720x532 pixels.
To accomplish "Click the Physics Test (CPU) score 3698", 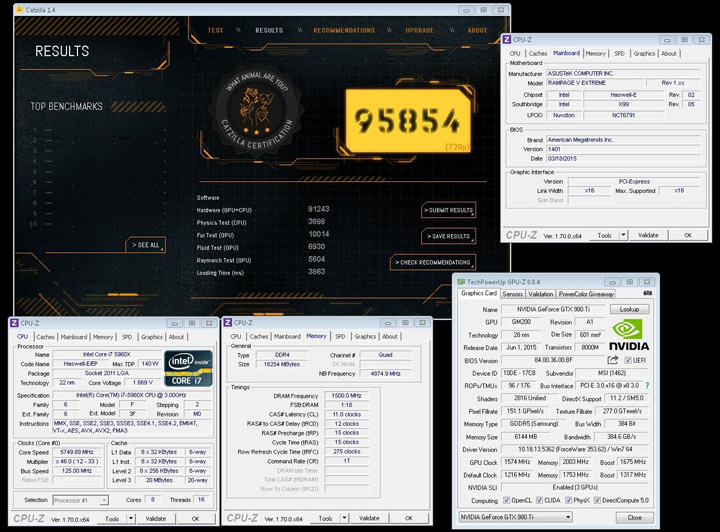I will click(316, 221).
